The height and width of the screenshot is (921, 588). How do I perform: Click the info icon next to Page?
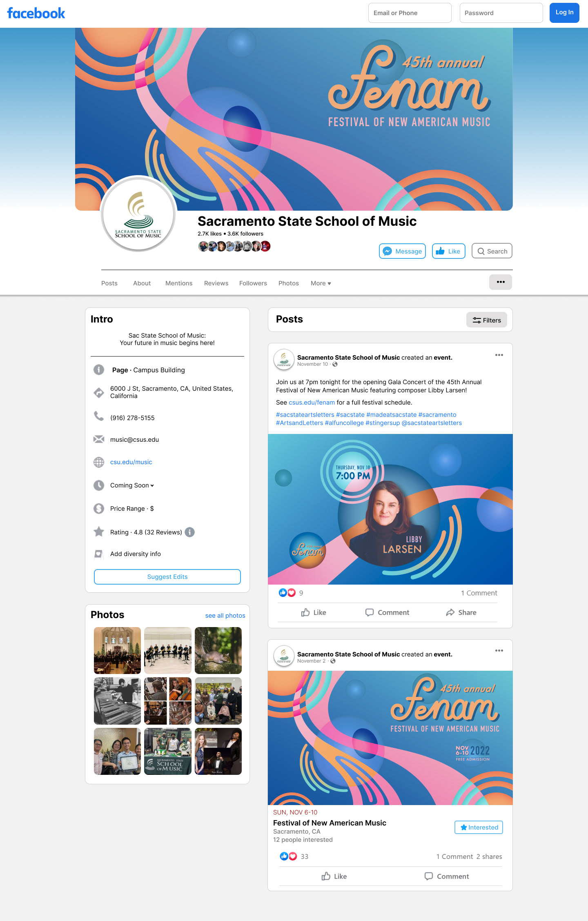pos(99,370)
